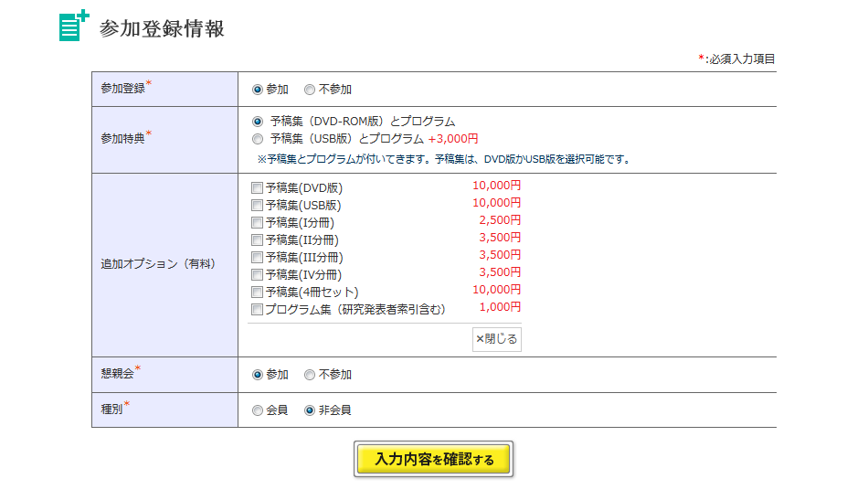Screen dimensions: 868x500
Task: Select 不参加 for 懇親会
Action: point(310,375)
